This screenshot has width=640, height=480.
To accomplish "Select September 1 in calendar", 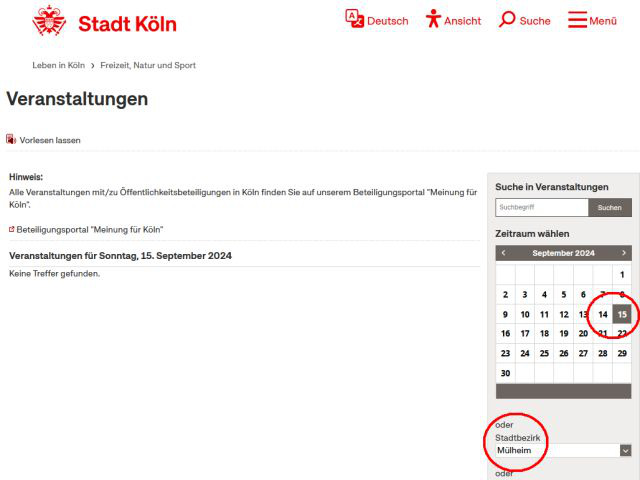I will tap(622, 275).
